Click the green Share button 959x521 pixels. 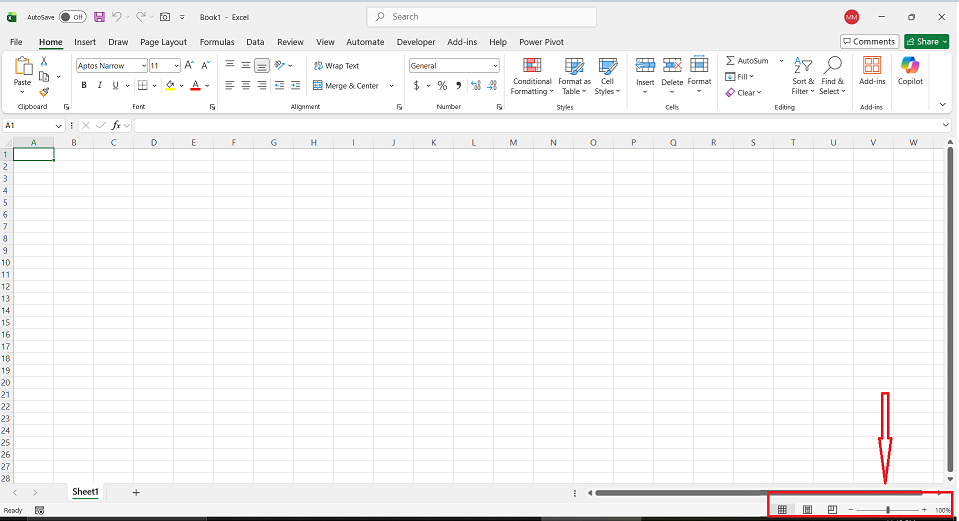(x=927, y=42)
